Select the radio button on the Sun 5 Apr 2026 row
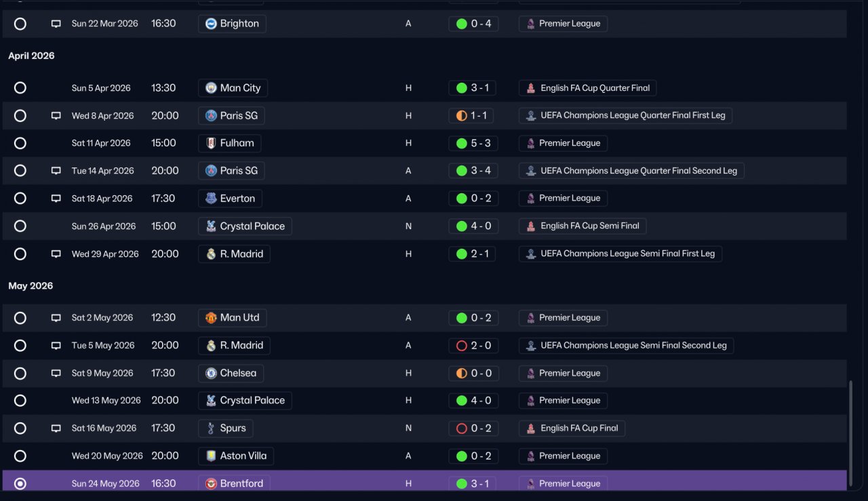 coord(20,88)
